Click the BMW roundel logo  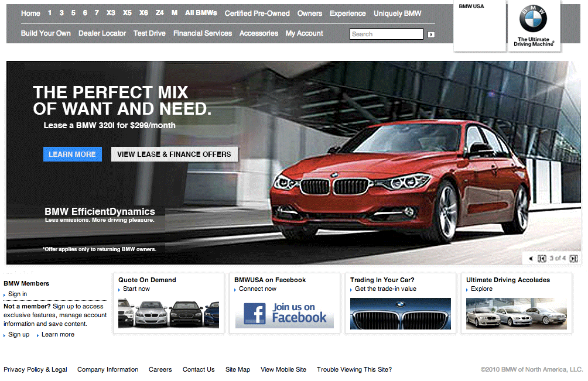pos(533,19)
